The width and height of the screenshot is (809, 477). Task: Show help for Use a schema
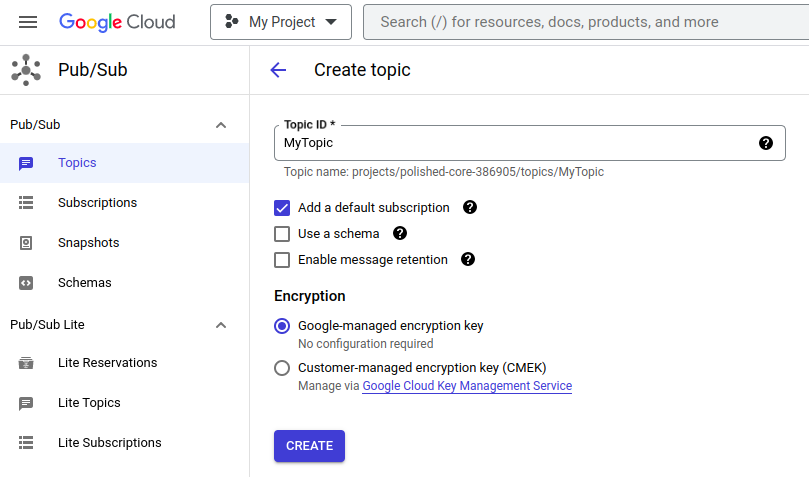pyautogui.click(x=400, y=234)
